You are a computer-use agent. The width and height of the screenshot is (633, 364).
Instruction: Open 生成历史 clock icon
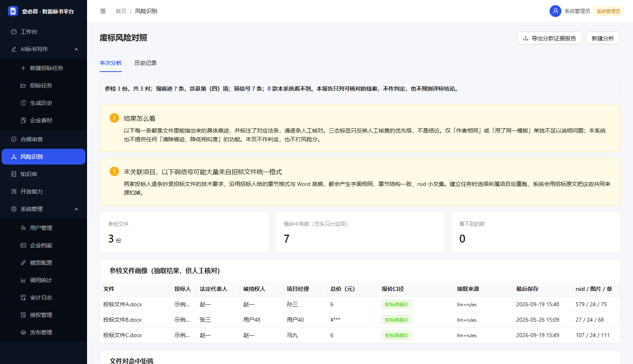tap(23, 103)
